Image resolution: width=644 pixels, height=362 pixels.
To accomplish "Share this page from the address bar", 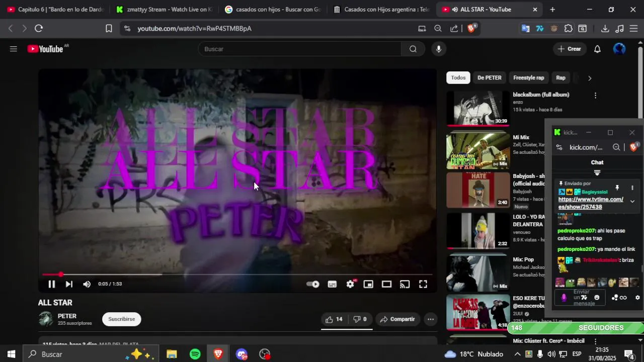I will 454,29.
